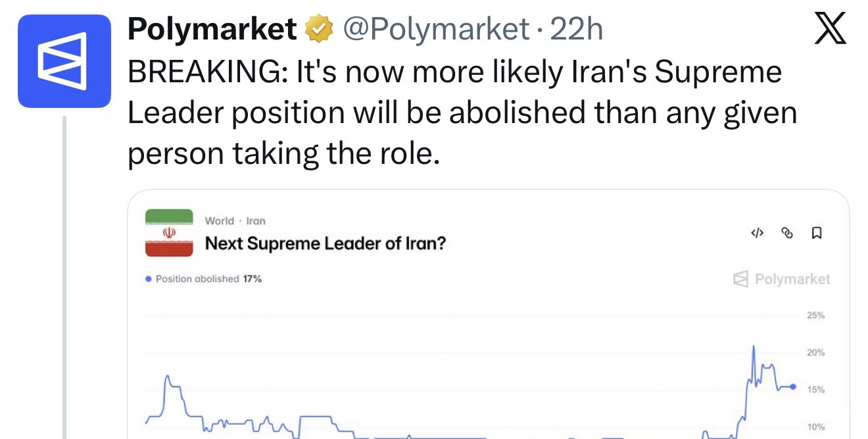Open the 22h timestamp link
This screenshot has width=868, height=439.
[576, 29]
